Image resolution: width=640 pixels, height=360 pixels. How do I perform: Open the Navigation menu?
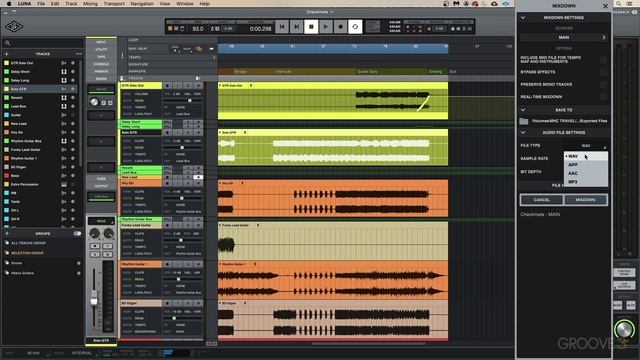142,4
